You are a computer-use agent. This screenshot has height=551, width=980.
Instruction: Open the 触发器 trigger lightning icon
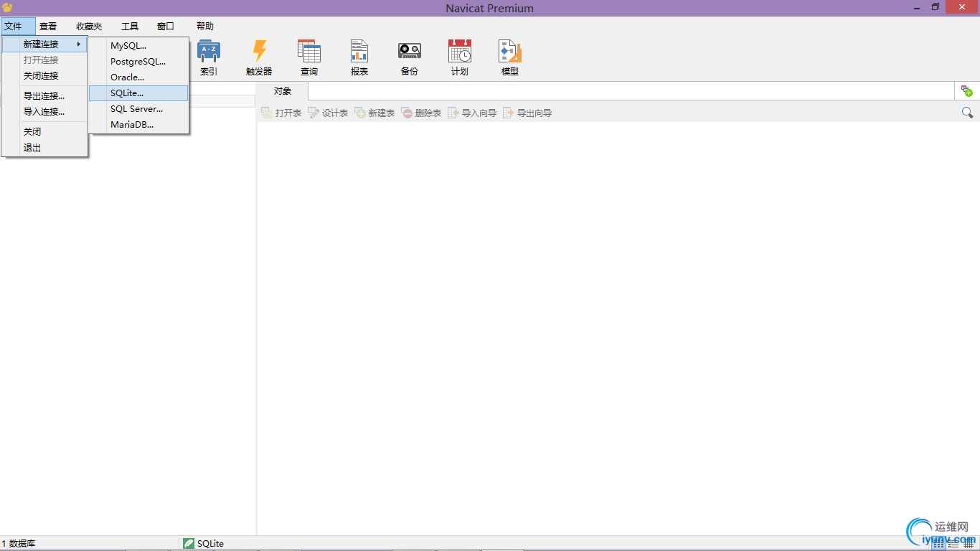259,57
